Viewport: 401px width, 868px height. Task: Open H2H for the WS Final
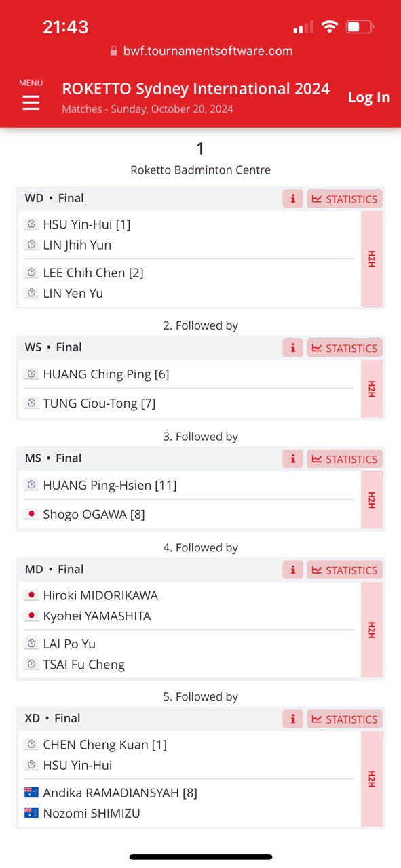(372, 389)
